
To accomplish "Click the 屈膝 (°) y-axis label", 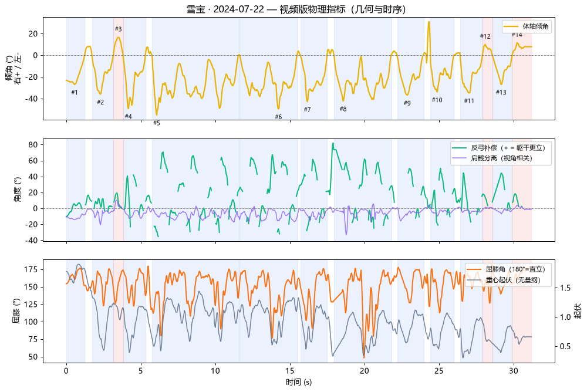I will point(16,311).
